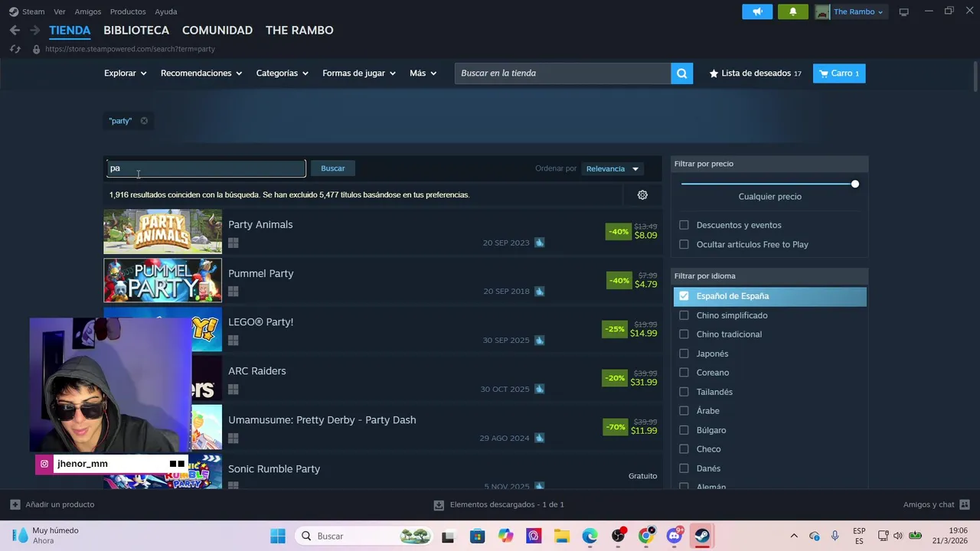Click the price filter slider handle
980x551 pixels.
(x=855, y=184)
